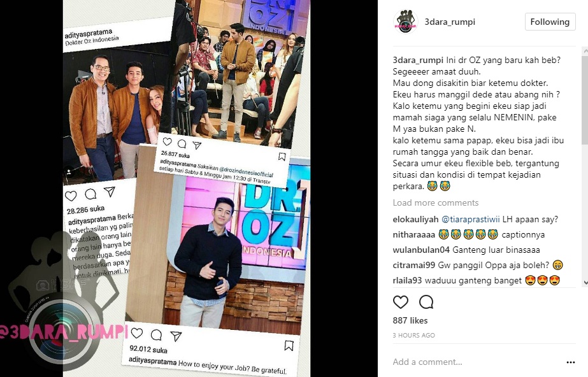Open the three-dots options menu
Screen dimensions: 588x377
point(571,362)
